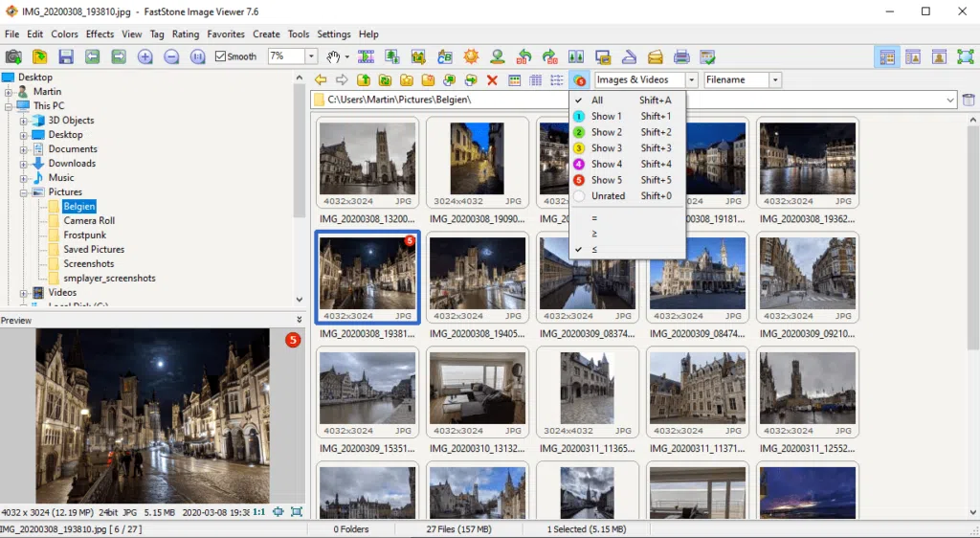
Task: Select the Camera Roll folder
Action: [x=89, y=221]
